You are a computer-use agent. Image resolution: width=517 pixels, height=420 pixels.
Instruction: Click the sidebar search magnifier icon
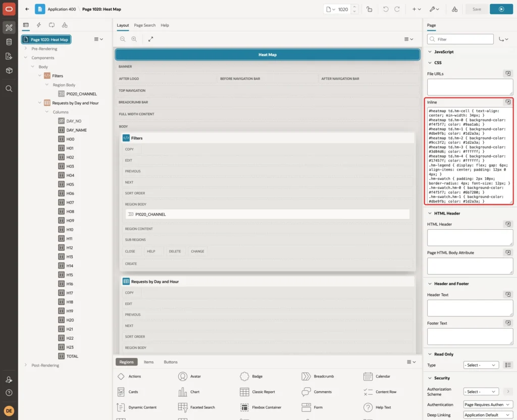[9, 89]
